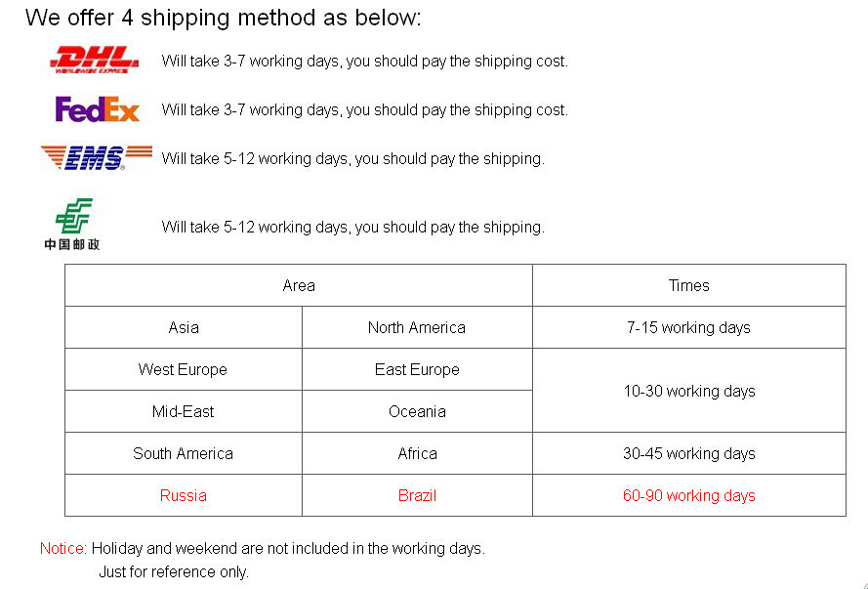Click the East Europe cell
Viewport: 868px width, 589px height.
[x=417, y=370]
